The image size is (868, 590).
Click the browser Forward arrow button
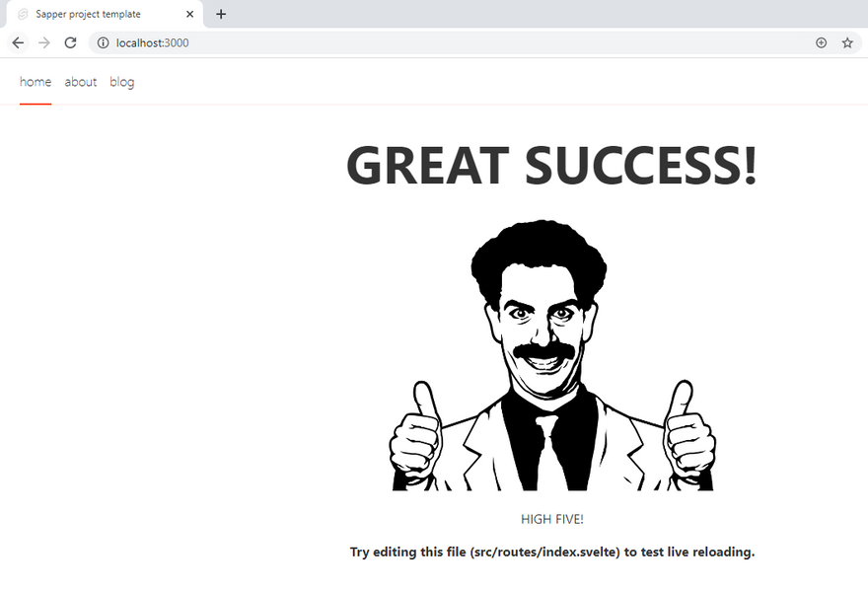click(x=43, y=42)
